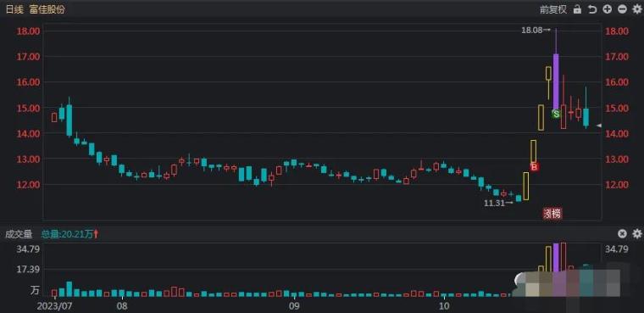The width and height of the screenshot is (644, 313).
Task: Open main chart settings gear
Action: tap(636, 9)
